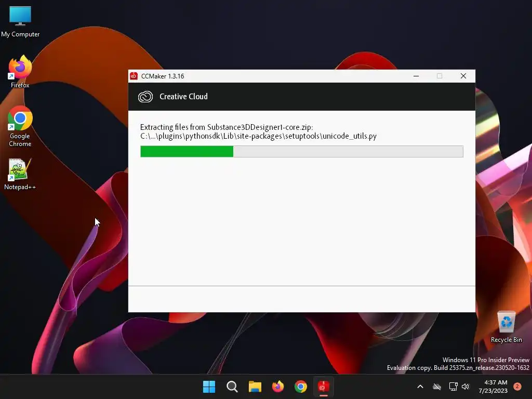The image size is (532, 399).
Task: Click the Windows Start button
Action: pyautogui.click(x=209, y=387)
